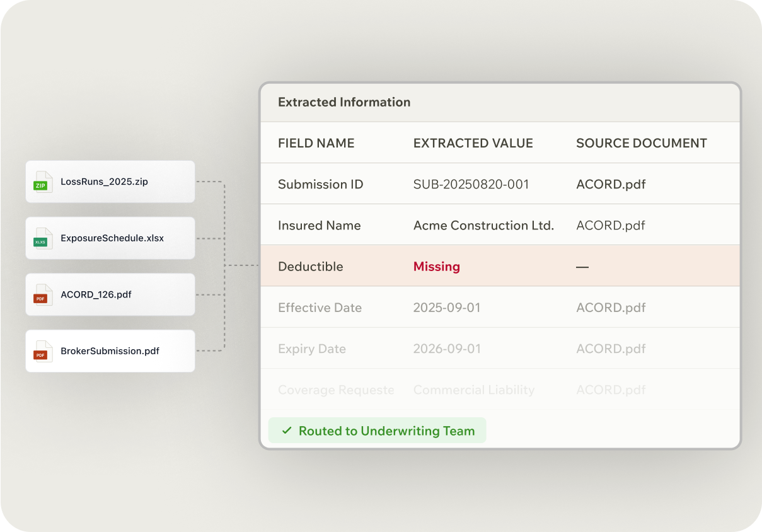
Task: Click the FIELD NAME column header
Action: point(316,143)
